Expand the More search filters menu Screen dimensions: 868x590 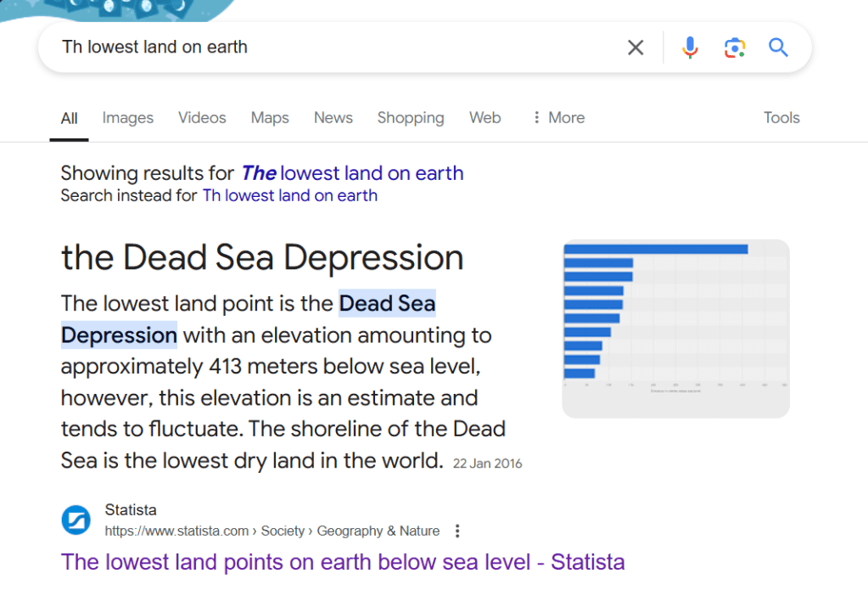[x=557, y=118]
